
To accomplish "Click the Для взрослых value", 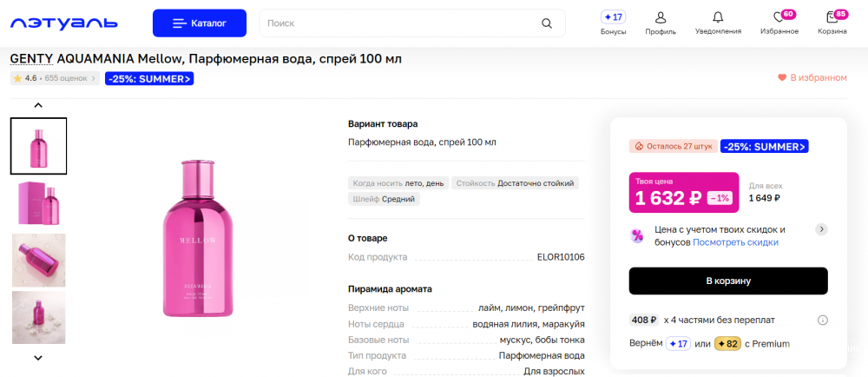I will point(554,372).
